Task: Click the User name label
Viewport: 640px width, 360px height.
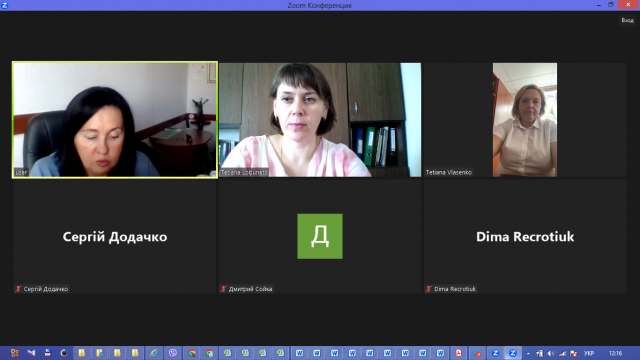Action: (21, 172)
